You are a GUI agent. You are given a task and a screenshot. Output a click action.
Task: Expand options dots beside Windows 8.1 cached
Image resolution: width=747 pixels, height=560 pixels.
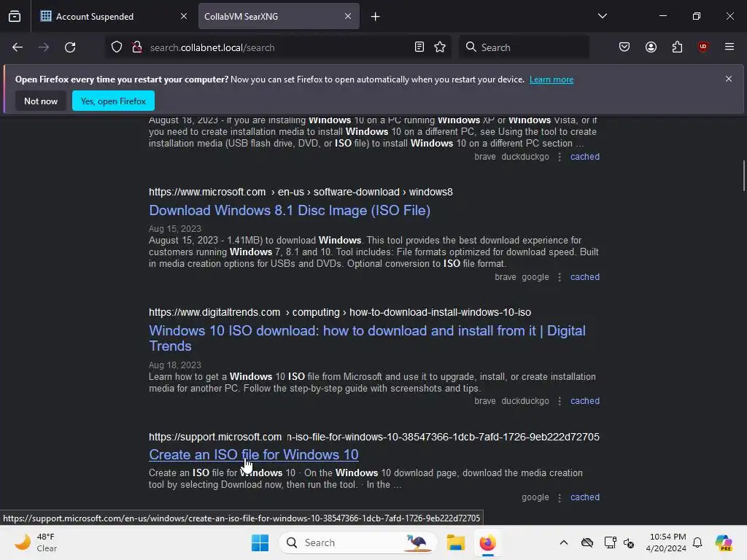(560, 277)
